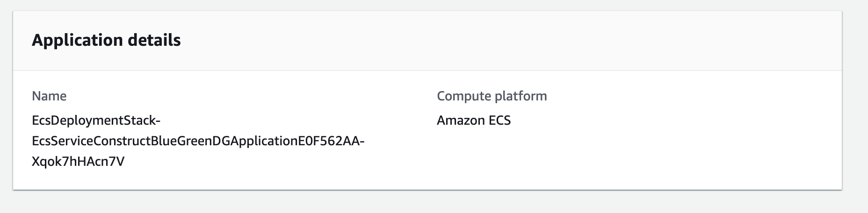
Task: Click the "Application details" panel heading
Action: click(x=106, y=40)
